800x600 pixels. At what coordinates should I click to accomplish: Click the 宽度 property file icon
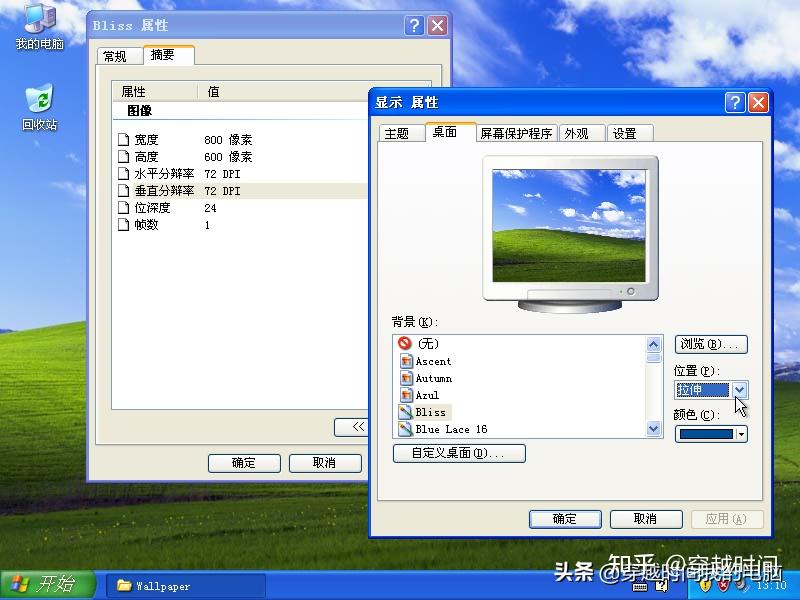(x=123, y=139)
